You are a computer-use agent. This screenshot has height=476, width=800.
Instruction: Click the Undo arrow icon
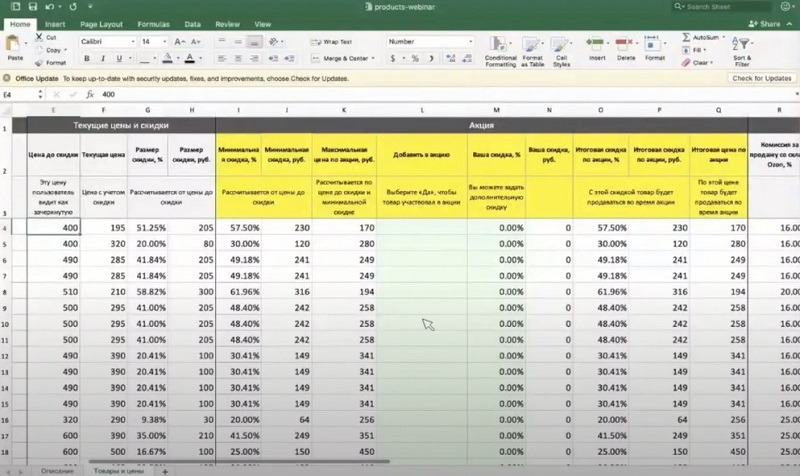click(x=49, y=7)
